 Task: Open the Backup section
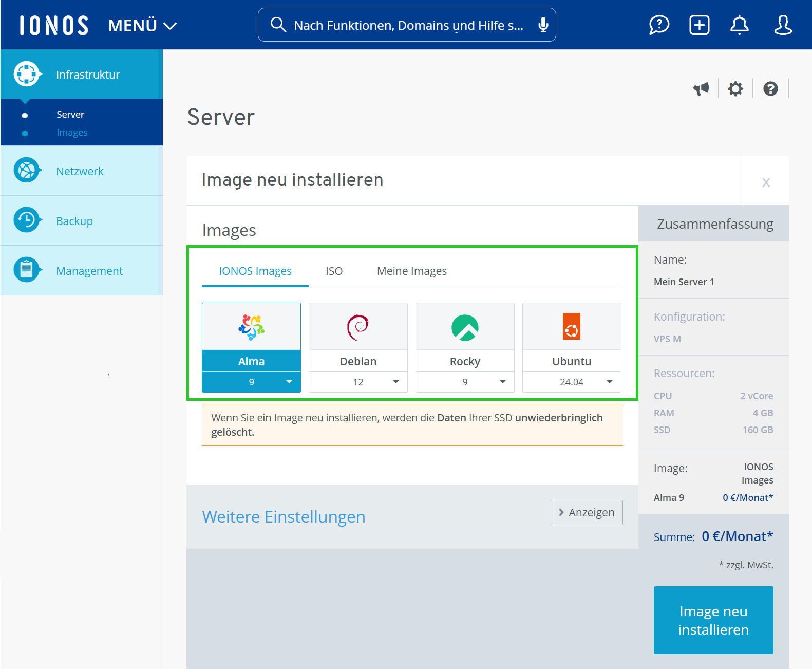pos(82,220)
